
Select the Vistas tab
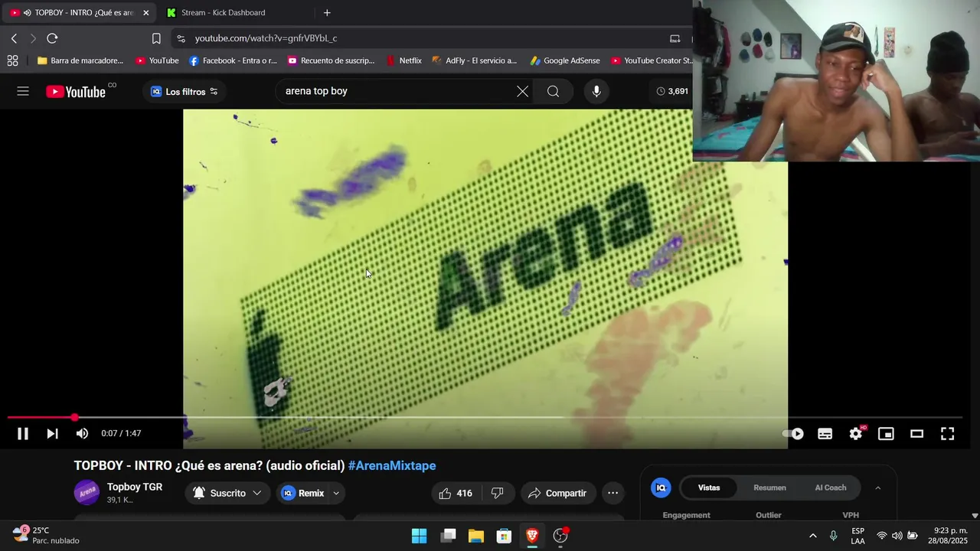pos(709,487)
